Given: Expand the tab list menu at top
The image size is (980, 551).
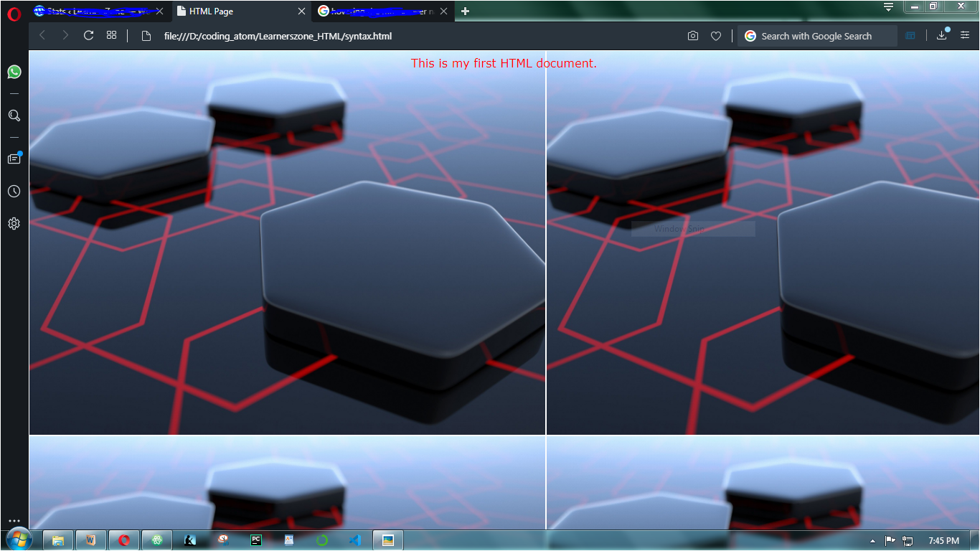Looking at the screenshot, I should [888, 7].
